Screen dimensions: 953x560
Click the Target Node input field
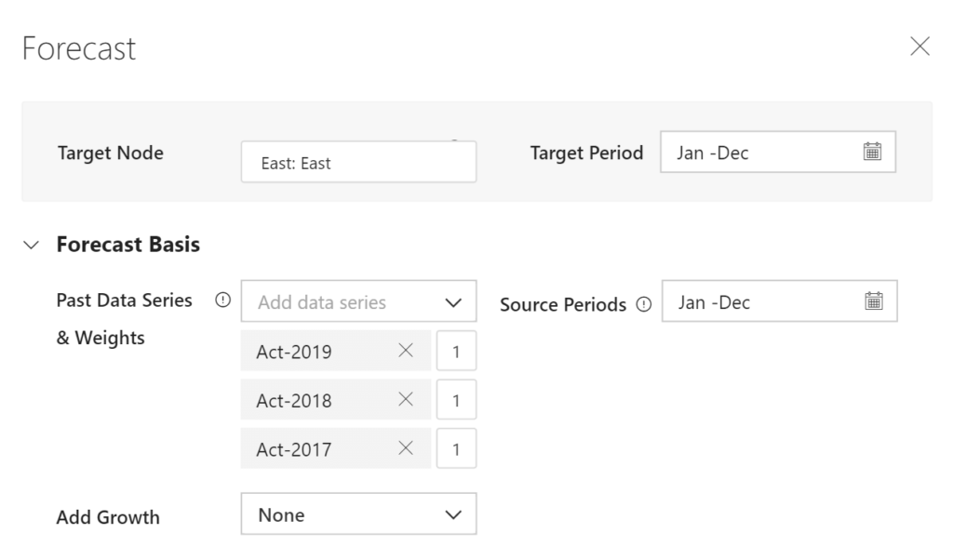358,161
